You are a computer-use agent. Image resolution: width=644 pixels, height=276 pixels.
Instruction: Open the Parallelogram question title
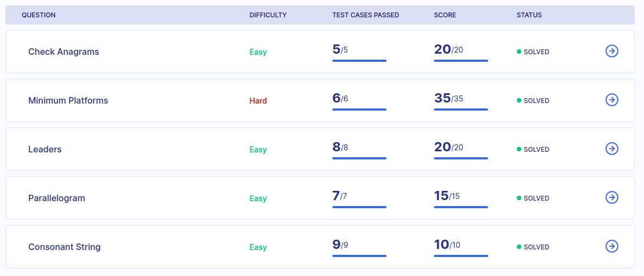(x=56, y=198)
